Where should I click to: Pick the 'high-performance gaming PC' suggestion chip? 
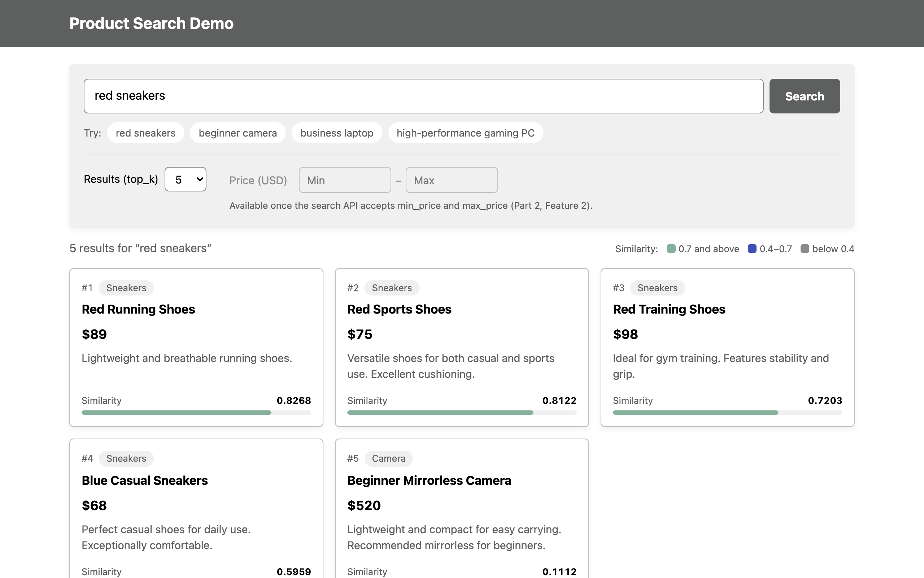(466, 133)
